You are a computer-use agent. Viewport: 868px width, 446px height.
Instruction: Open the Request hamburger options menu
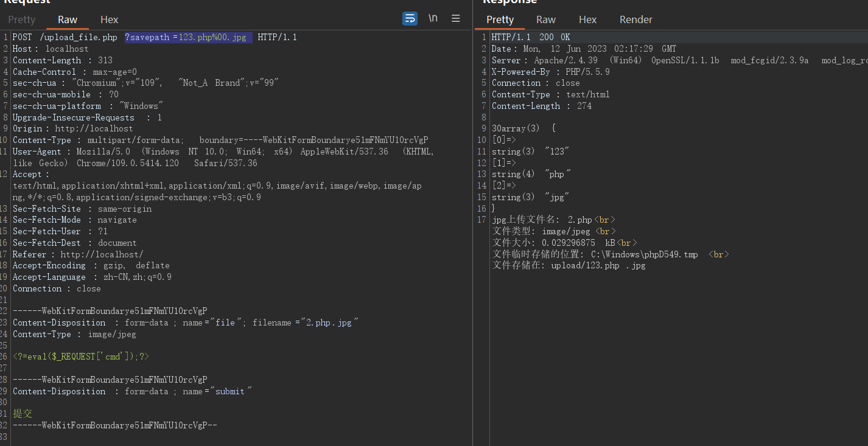455,18
